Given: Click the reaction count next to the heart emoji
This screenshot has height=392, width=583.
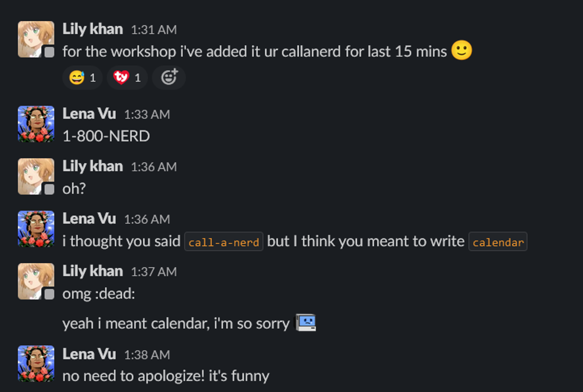Looking at the screenshot, I should [138, 78].
